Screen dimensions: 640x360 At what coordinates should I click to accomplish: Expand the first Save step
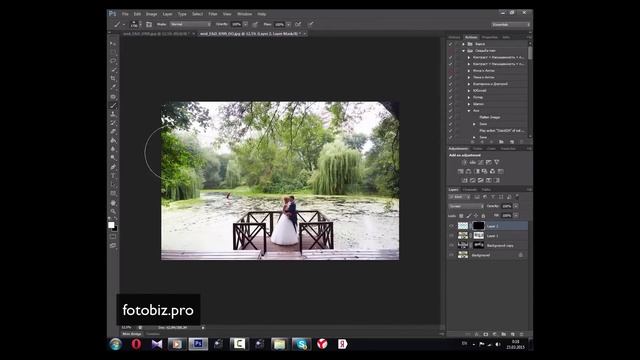[x=474, y=124]
